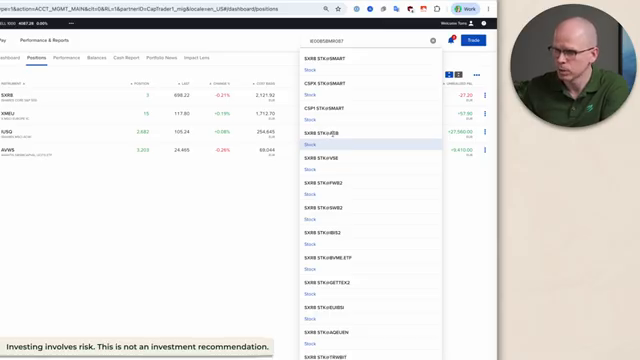The image size is (640, 360).
Task: Open the positions table more-options dots
Action: coord(477,75)
